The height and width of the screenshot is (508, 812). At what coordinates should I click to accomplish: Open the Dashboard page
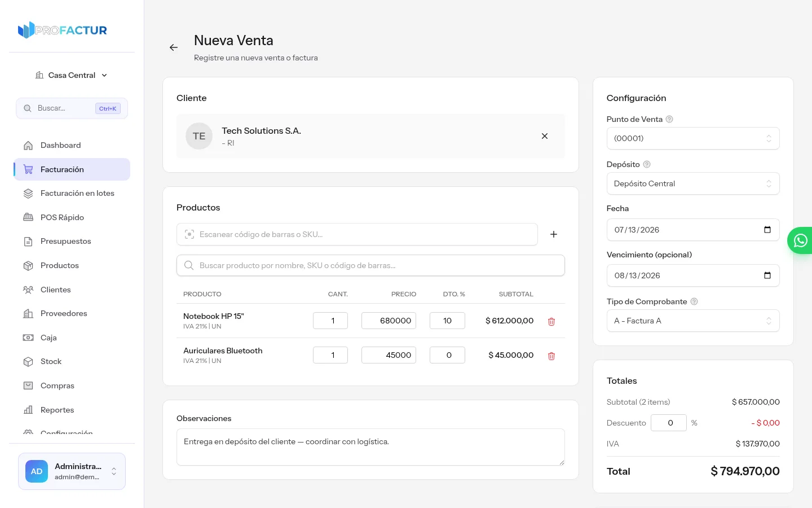pos(72,145)
